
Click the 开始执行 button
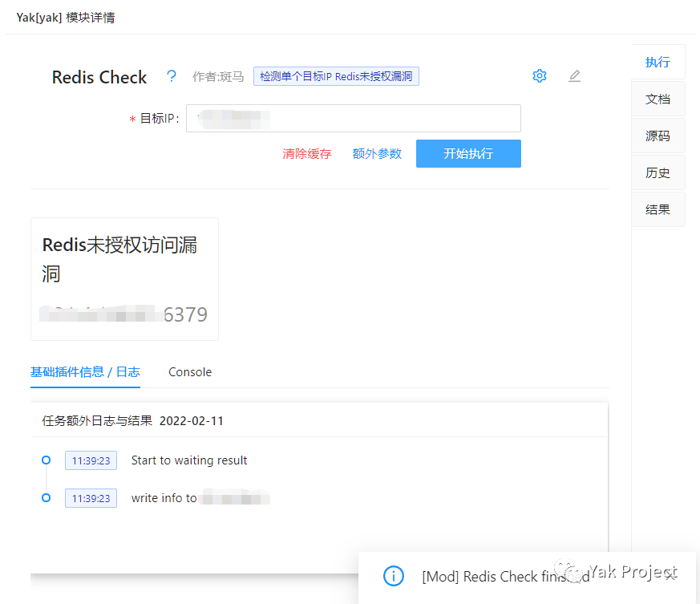coord(468,154)
